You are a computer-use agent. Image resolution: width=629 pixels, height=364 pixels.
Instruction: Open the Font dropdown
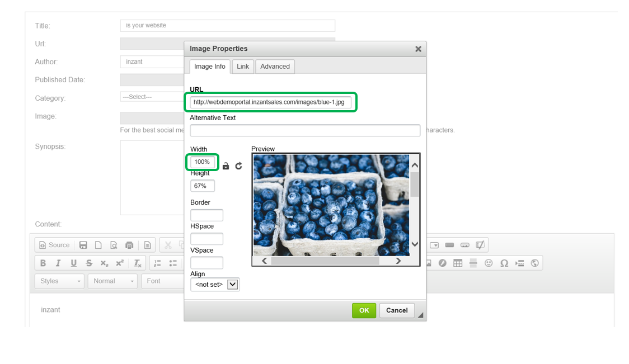point(162,281)
